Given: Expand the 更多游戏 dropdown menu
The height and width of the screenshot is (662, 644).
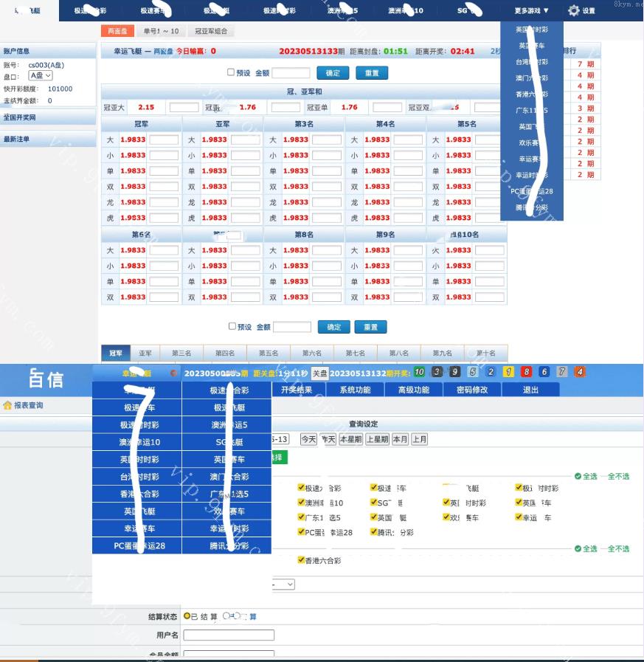Looking at the screenshot, I should (532, 10).
